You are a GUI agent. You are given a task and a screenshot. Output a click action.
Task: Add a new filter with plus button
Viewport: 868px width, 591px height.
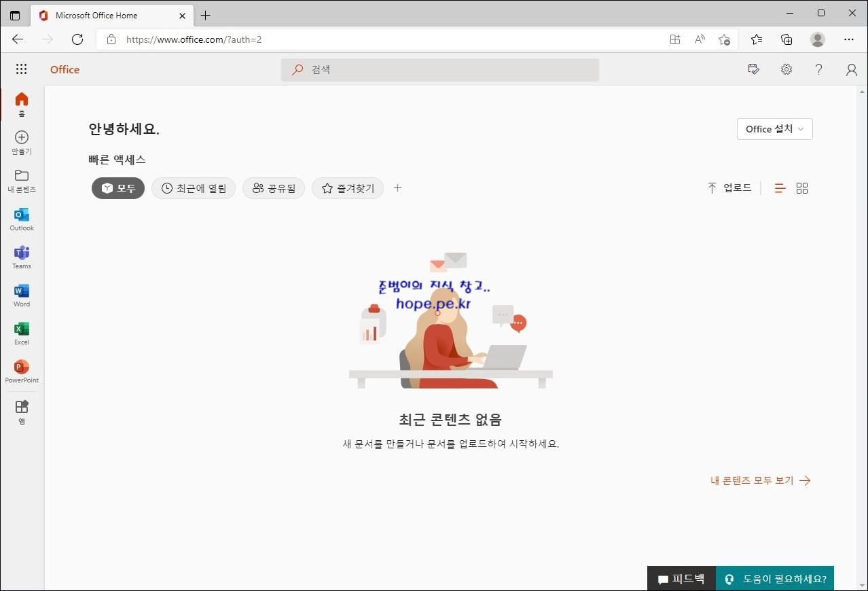398,188
